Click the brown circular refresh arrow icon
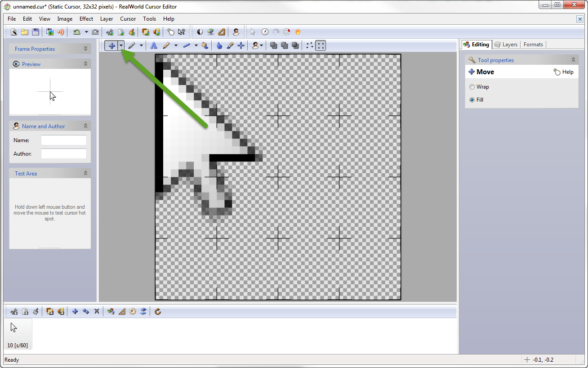 [158, 311]
